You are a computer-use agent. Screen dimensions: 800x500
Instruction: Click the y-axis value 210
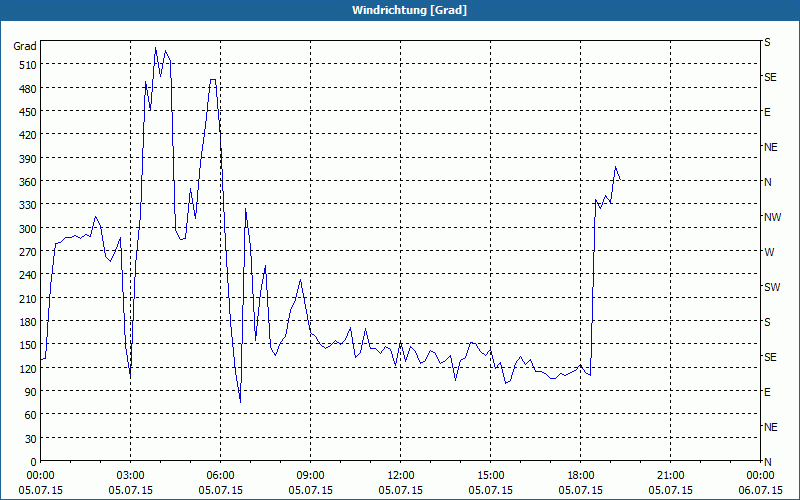pos(28,298)
